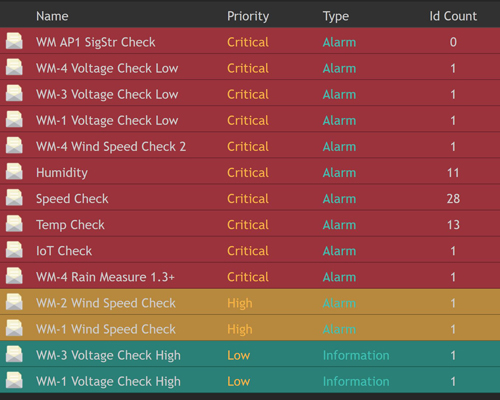Click envelope icon for WM-4 Rain Measure 1.3+
This screenshot has height=400, width=500.
pos(14,276)
